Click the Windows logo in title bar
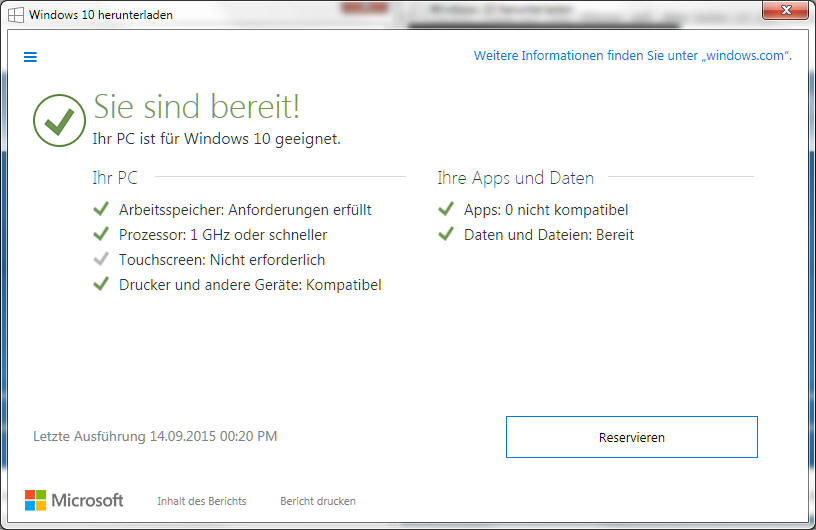 (x=16, y=15)
